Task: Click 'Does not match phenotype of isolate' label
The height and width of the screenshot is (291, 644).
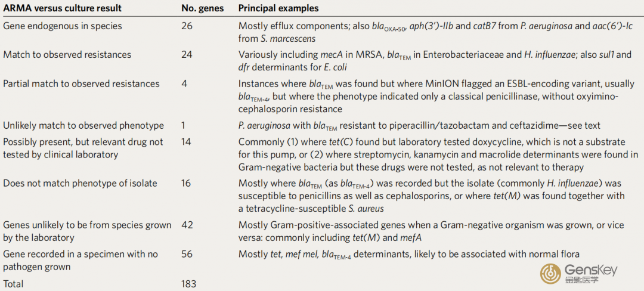Action: (x=80, y=183)
